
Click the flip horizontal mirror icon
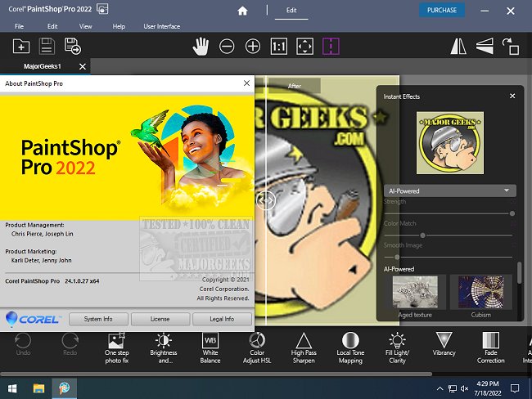458,47
